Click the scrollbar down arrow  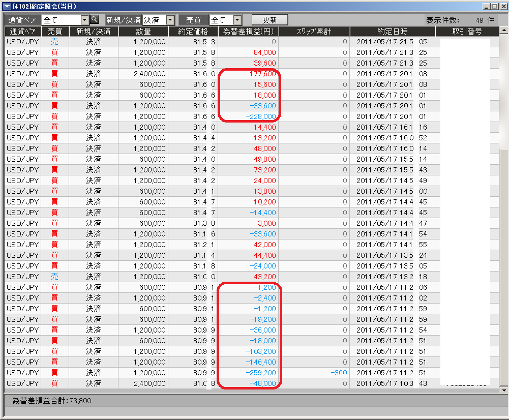504,389
